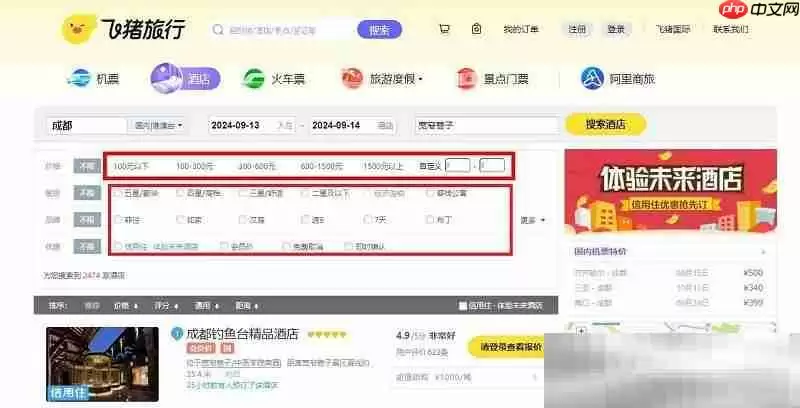Click the keyword field containing 宽窄巷子

487,125
